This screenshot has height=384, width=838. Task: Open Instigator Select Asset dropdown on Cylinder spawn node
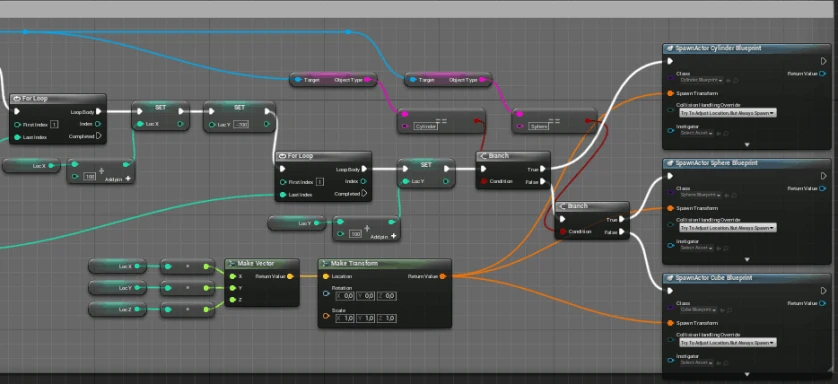pos(696,133)
